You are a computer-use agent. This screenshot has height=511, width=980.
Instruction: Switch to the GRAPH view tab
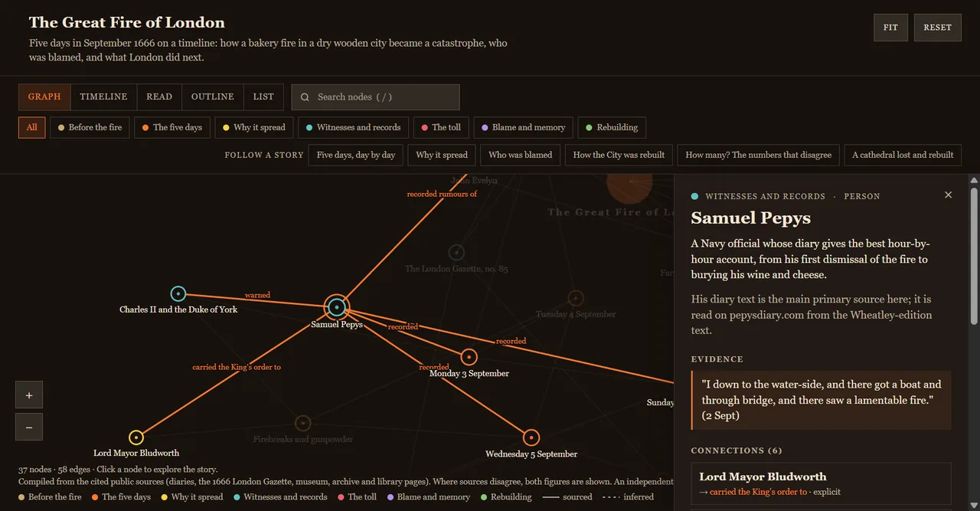point(44,97)
